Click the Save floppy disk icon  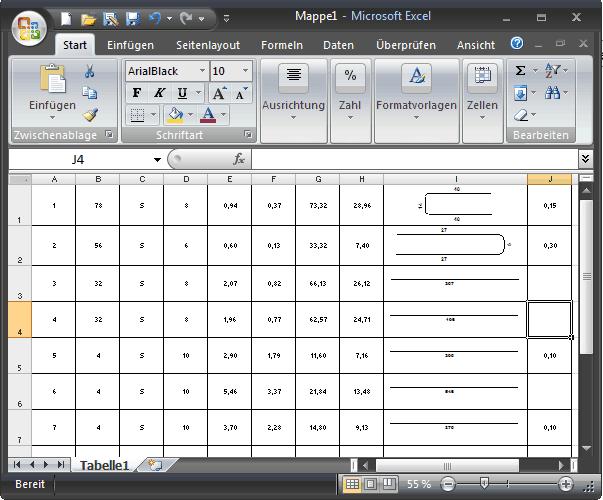coord(133,18)
